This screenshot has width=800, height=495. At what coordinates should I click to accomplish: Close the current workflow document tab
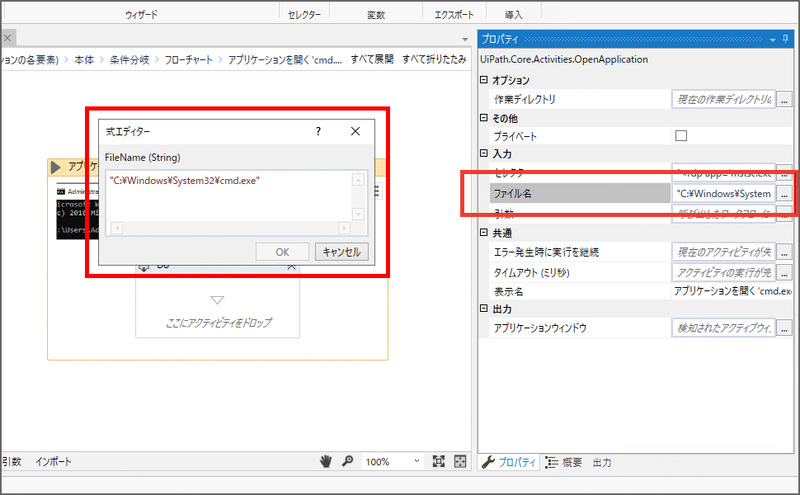tap(8, 38)
